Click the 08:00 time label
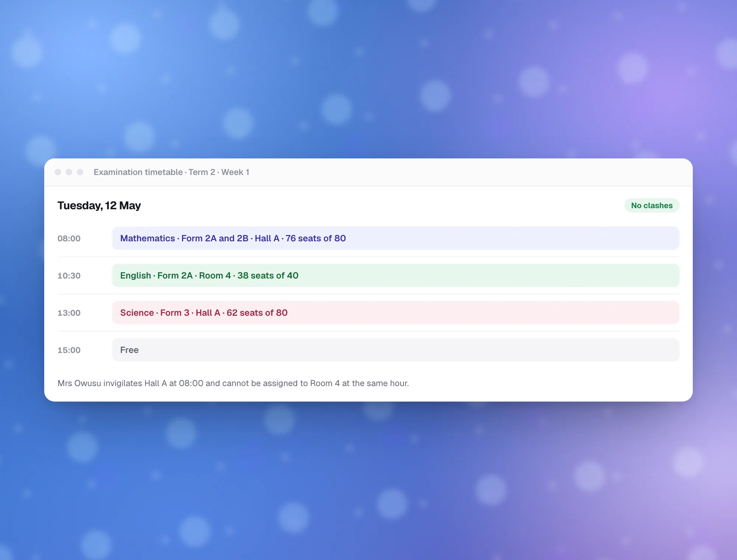Screen dimensions: 737x560 pyautogui.click(x=69, y=238)
